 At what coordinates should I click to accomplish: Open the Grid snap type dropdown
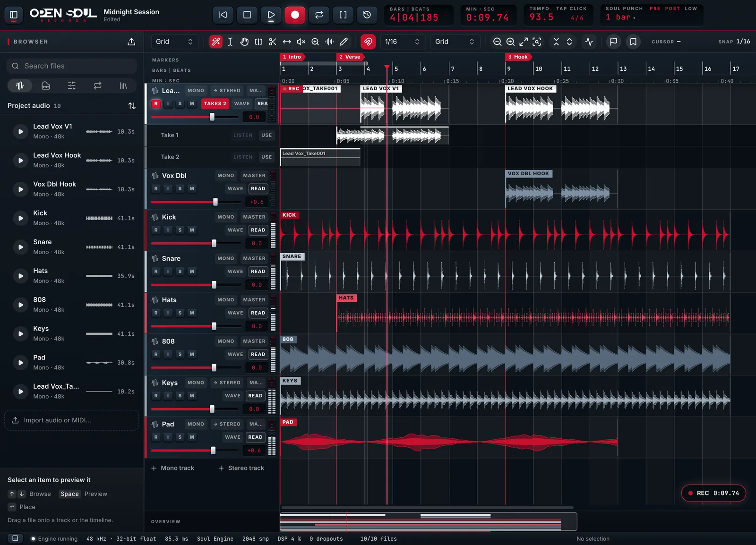455,42
